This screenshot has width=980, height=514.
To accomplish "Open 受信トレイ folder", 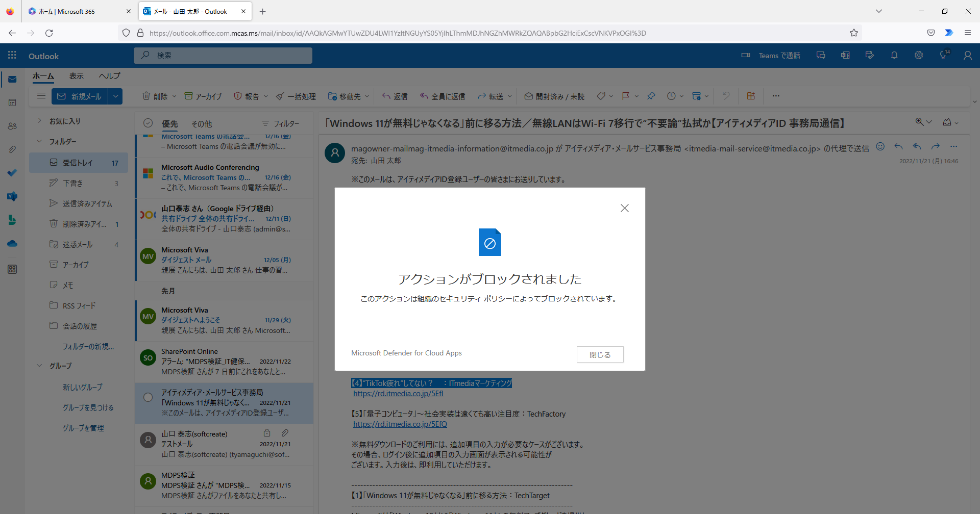I will (x=79, y=163).
